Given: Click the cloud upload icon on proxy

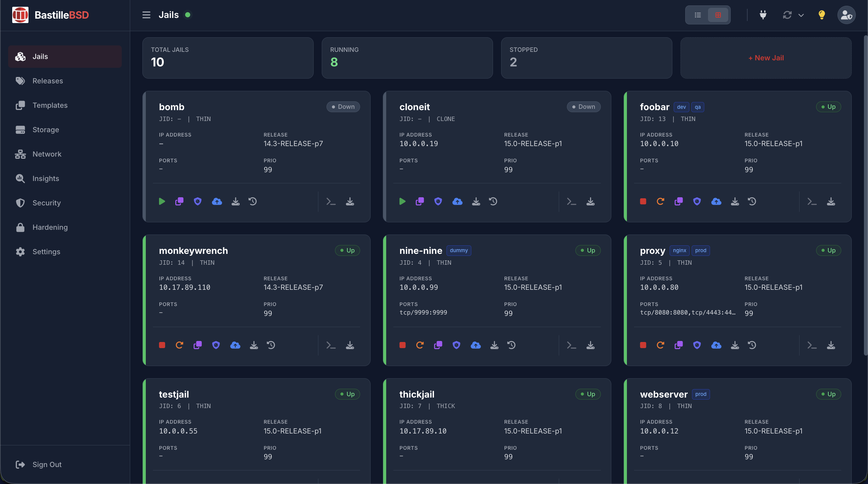Looking at the screenshot, I should tap(716, 345).
